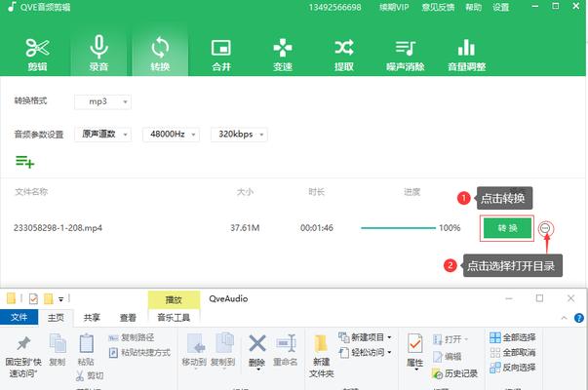This screenshot has width=588, height=390.
Task: Switch to 共享 tab in Explorer
Action: (92, 318)
